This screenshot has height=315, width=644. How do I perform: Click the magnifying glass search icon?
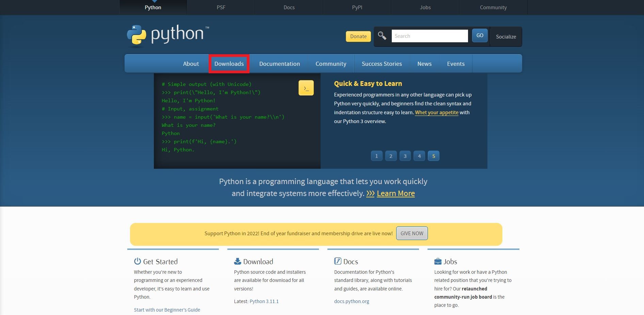pos(382,36)
